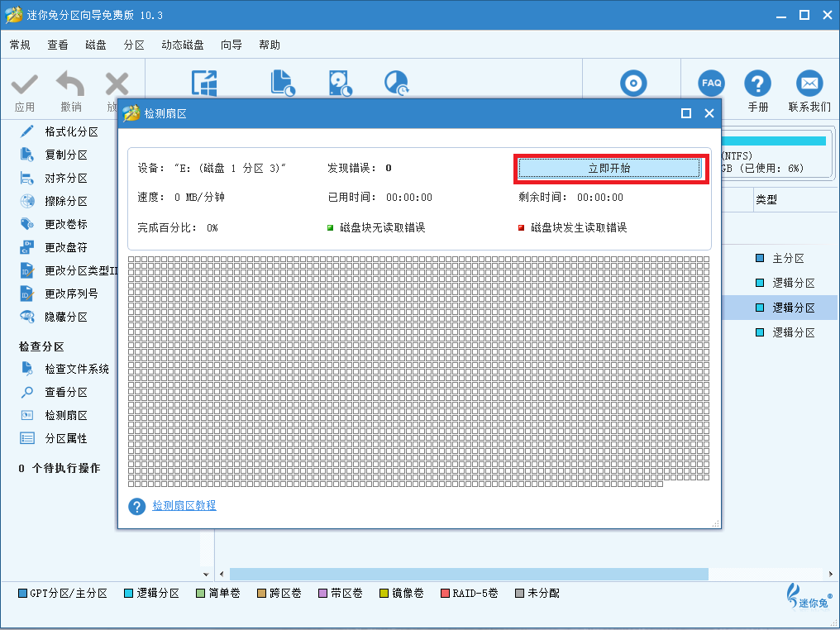Click the 撤销 (Undo) arrow icon

click(x=71, y=84)
